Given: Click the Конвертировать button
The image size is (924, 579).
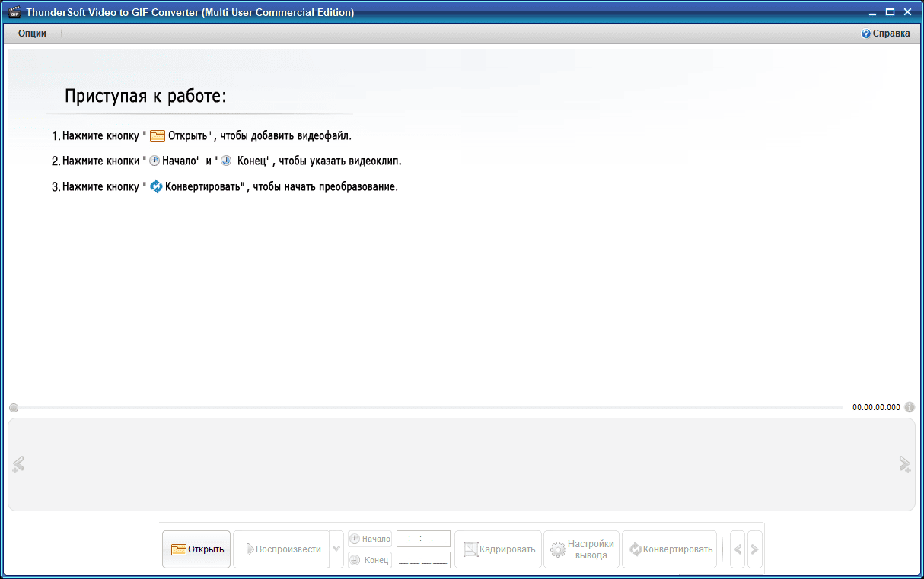Looking at the screenshot, I should pos(670,549).
